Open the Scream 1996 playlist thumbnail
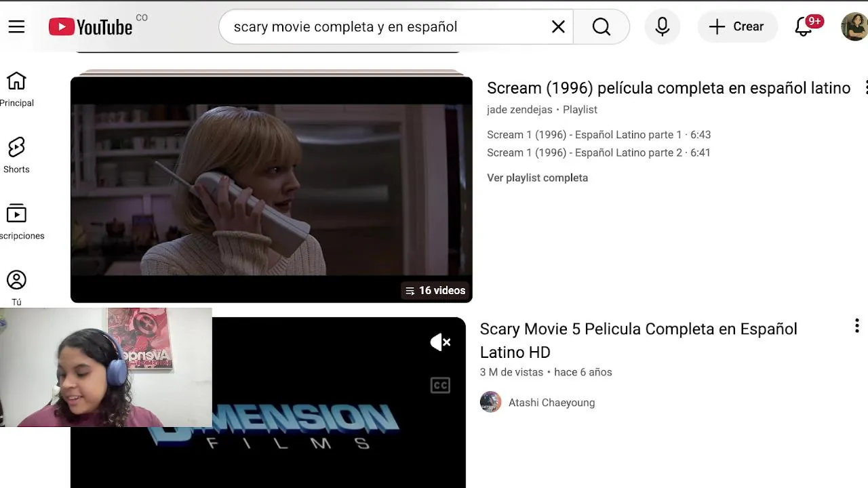The height and width of the screenshot is (488, 868). click(271, 189)
